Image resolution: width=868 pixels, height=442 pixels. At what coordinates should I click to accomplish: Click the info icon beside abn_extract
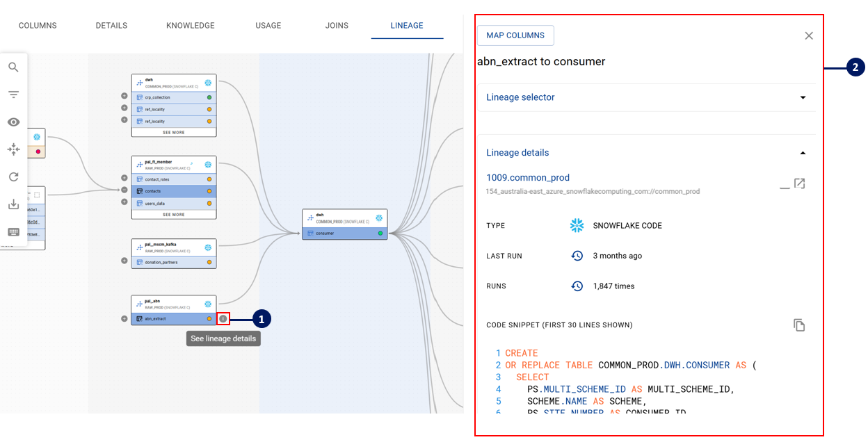click(x=223, y=319)
